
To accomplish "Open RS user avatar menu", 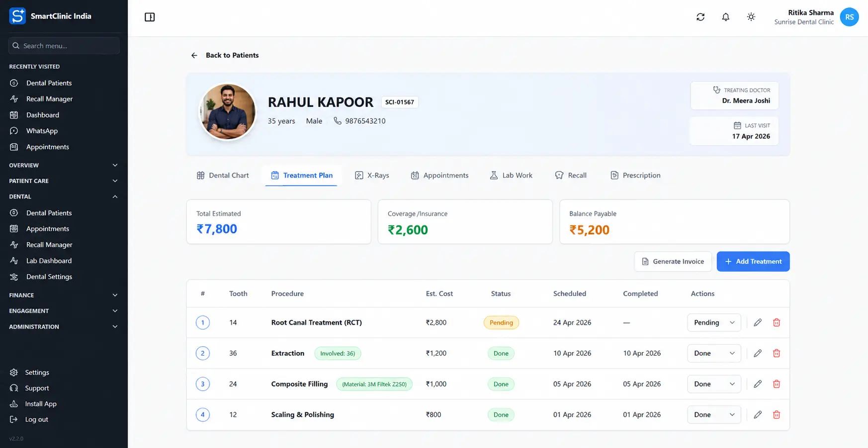I will (x=849, y=17).
